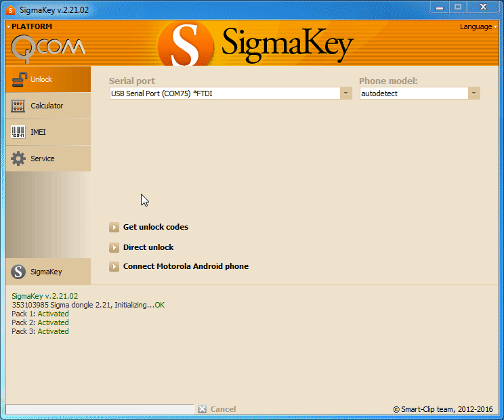Image resolution: width=504 pixels, height=420 pixels.
Task: Open the Unlock tab padlock icon
Action: [x=19, y=79]
